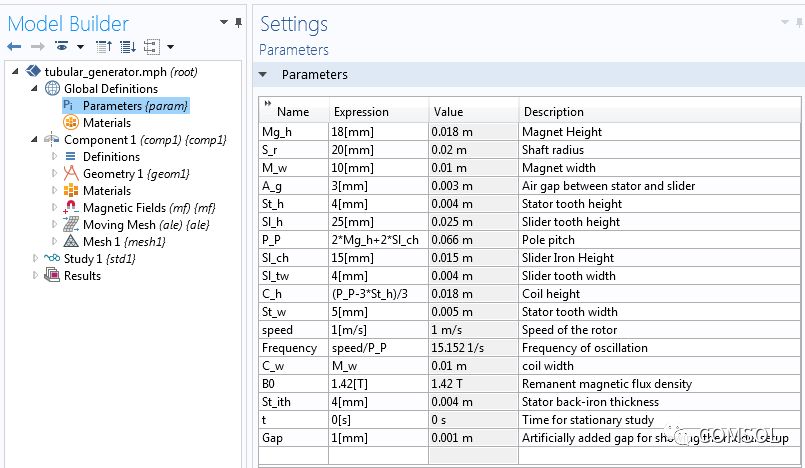Click the Expression column header

(361, 112)
